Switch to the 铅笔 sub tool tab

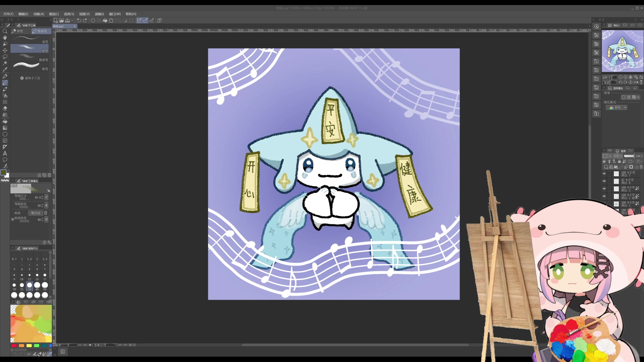pyautogui.click(x=21, y=31)
